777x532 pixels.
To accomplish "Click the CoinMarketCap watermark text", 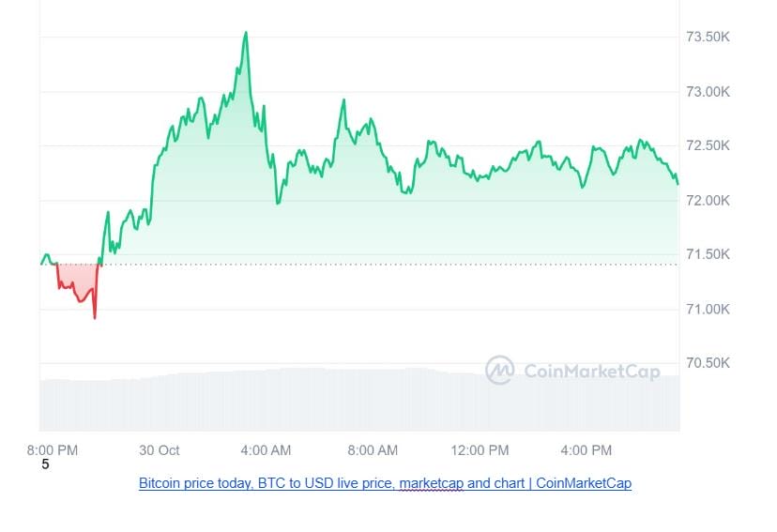I will pyautogui.click(x=592, y=371).
